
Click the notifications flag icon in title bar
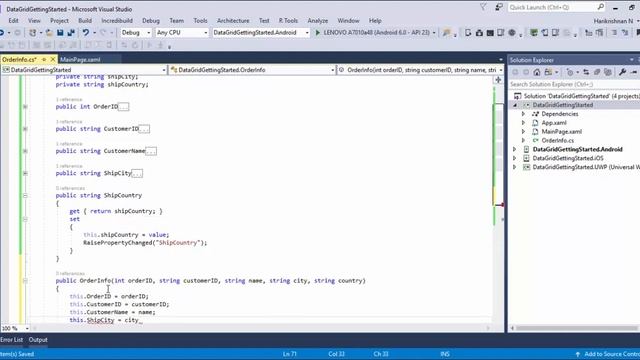click(x=483, y=7)
